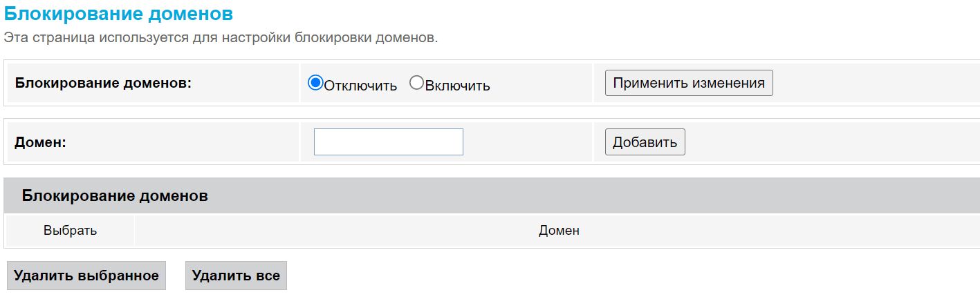Click the Выбрать column header
The image size is (980, 299).
coord(70,231)
